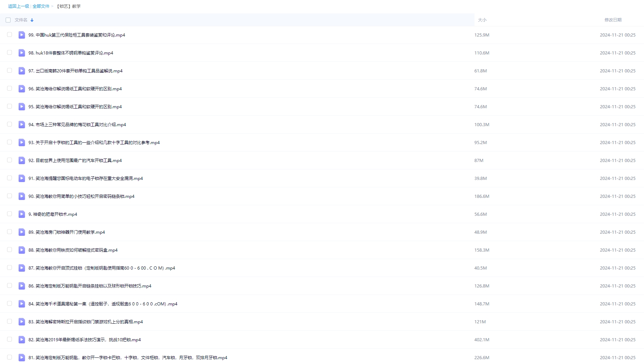The height and width of the screenshot is (362, 644).
Task: Open file 99. 中国huk第三代保险柜工具 mp4
Action: [77, 35]
